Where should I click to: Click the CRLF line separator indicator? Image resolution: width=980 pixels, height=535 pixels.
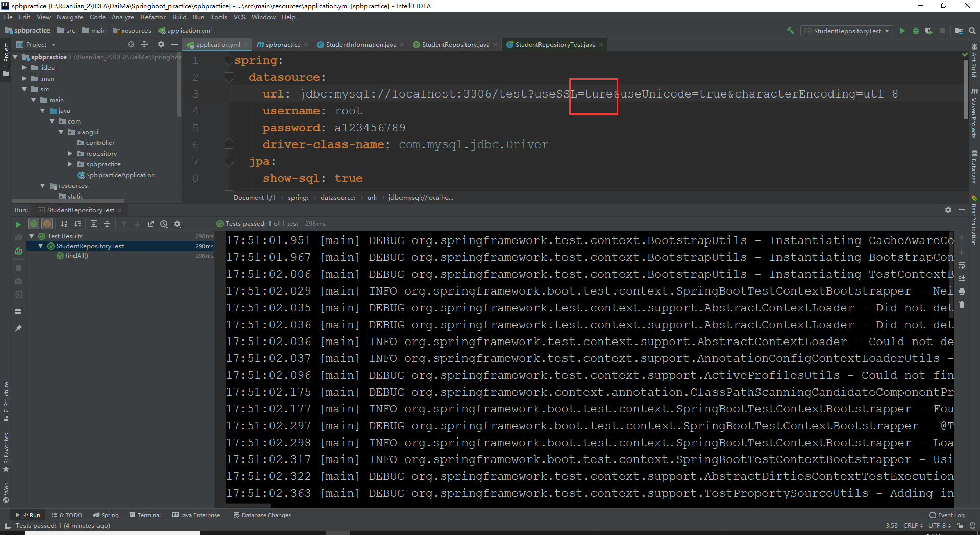click(x=913, y=526)
